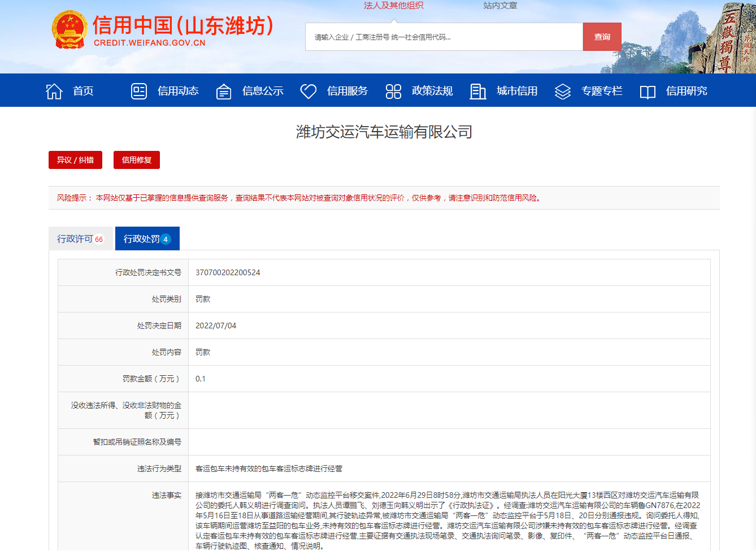Select the 法人及其他组织 search tab

[394, 6]
